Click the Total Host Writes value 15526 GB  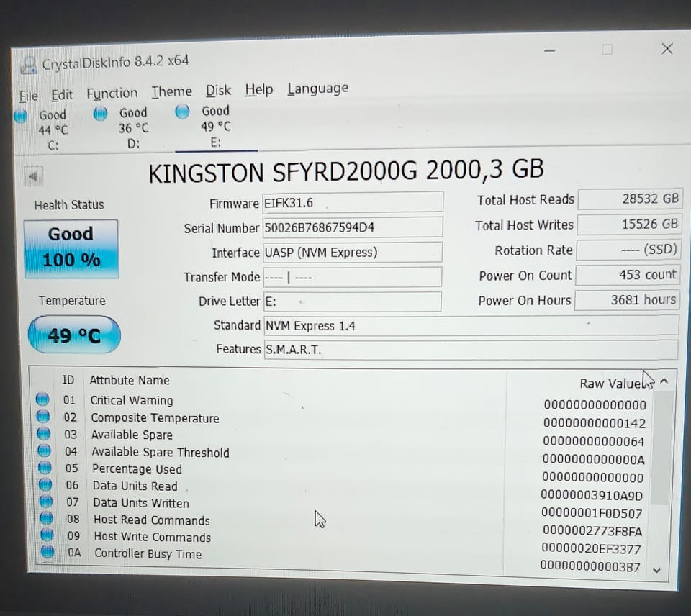click(x=629, y=225)
